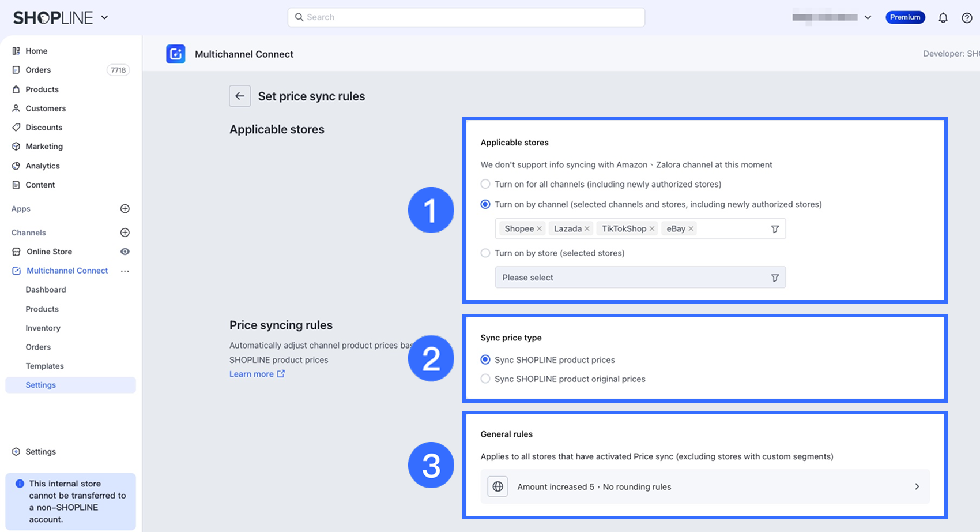Image resolution: width=980 pixels, height=532 pixels.
Task: Go to Templates in the sidebar
Action: click(44, 366)
